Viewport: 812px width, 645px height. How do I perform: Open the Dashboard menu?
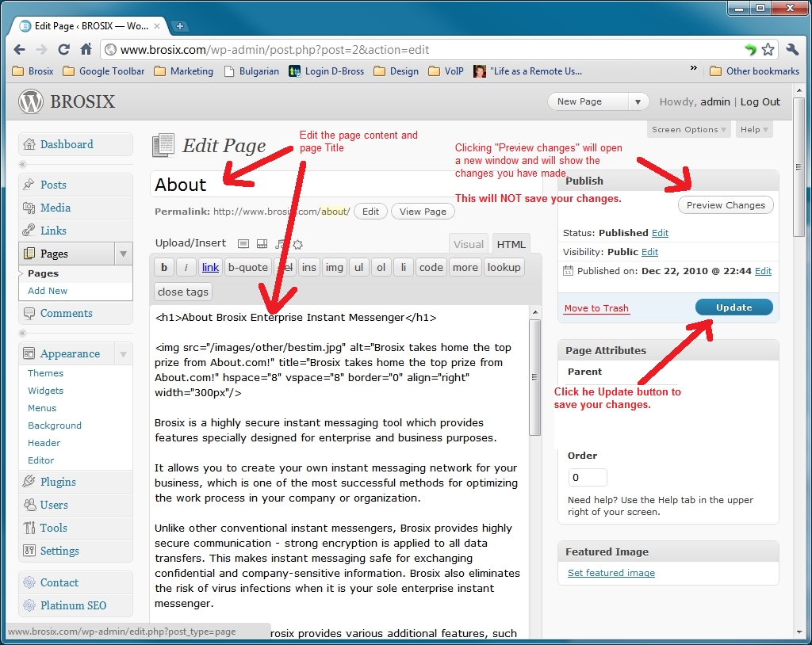(x=75, y=144)
